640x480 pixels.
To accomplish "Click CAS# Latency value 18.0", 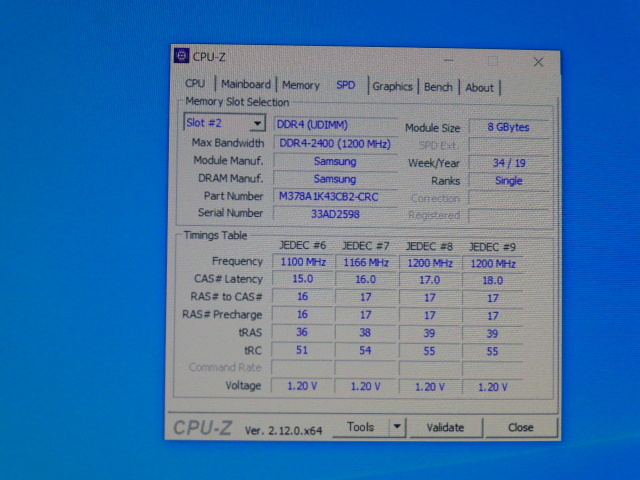I will [493, 281].
